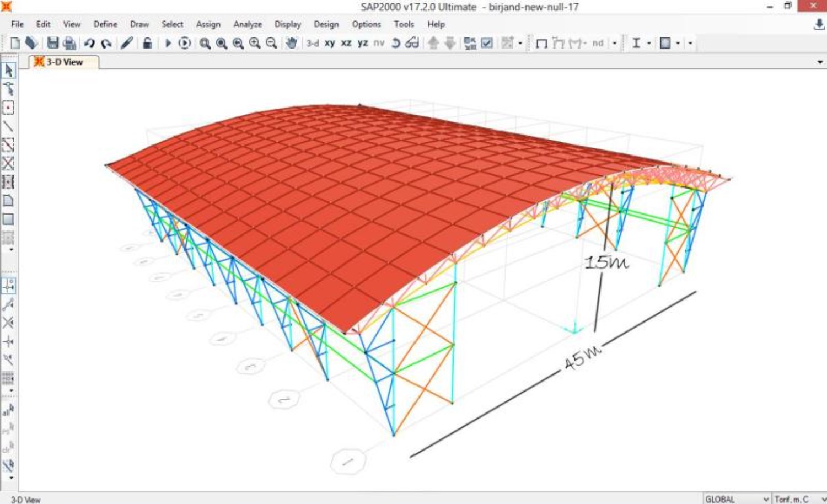
Task: Select the 3-D View tab
Action: point(64,62)
